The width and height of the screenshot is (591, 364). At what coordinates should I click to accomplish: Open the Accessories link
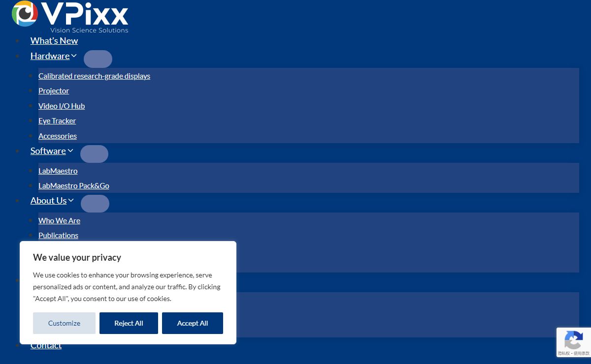tap(58, 136)
